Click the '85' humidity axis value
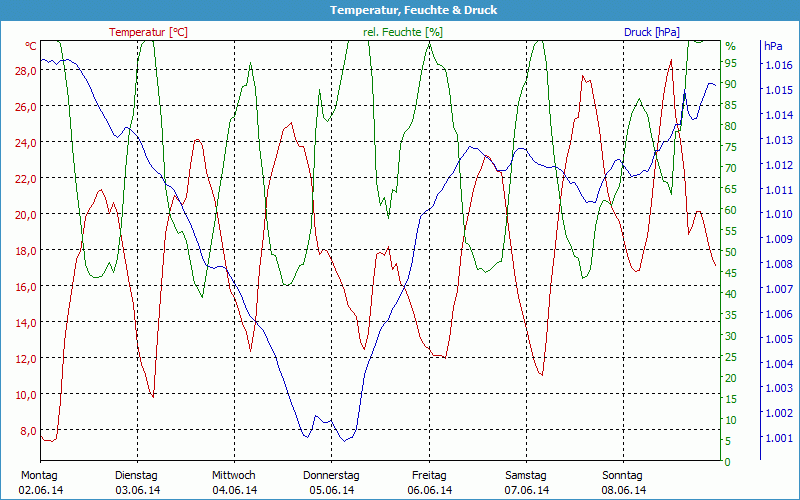This screenshot has height=500, width=800. point(731,105)
